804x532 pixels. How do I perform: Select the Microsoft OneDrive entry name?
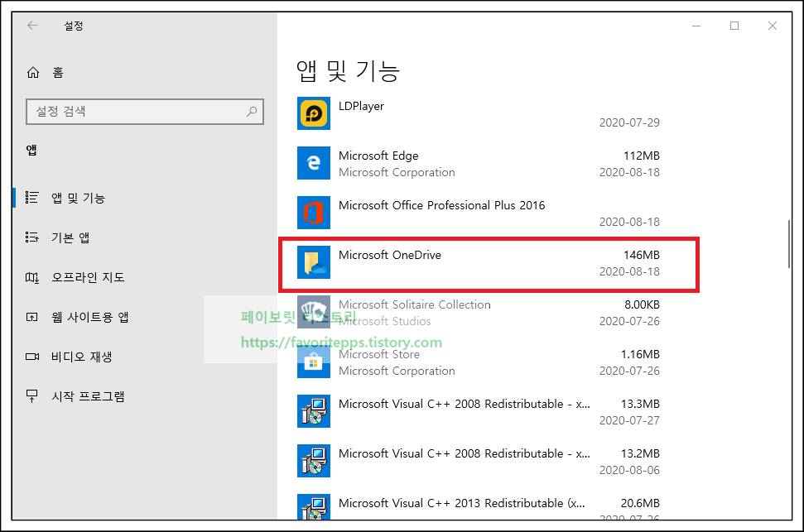(x=390, y=255)
